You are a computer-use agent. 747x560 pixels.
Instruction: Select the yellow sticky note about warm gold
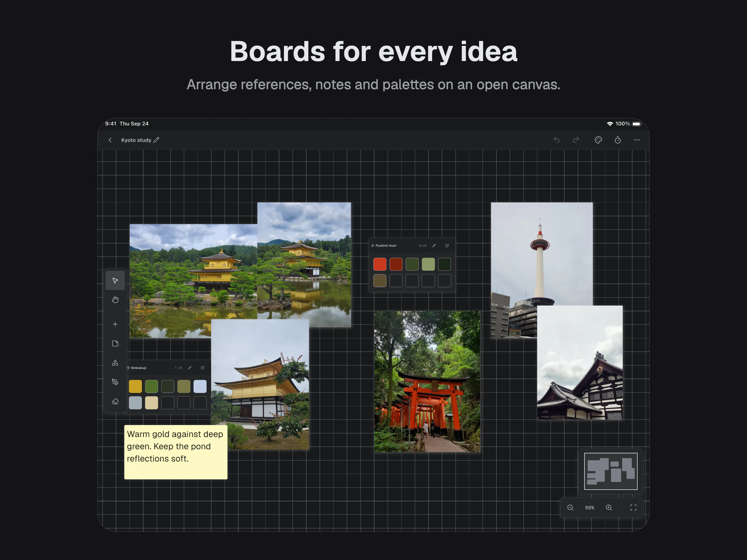176,452
